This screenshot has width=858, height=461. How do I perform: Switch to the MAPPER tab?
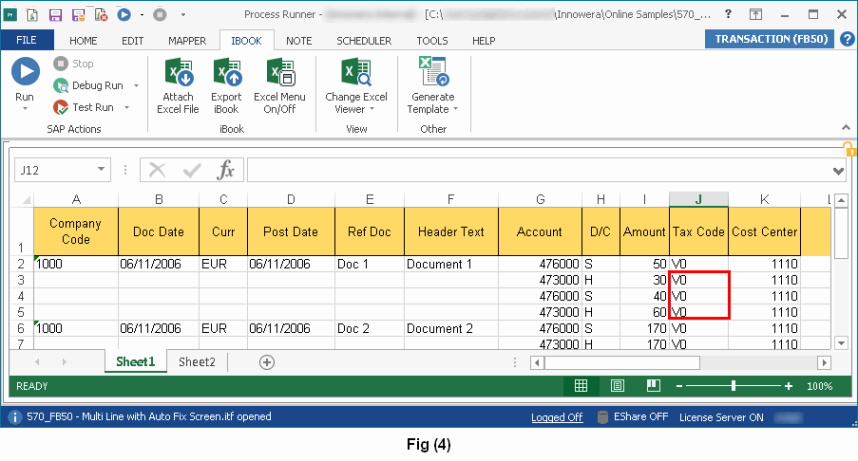pyautogui.click(x=187, y=41)
